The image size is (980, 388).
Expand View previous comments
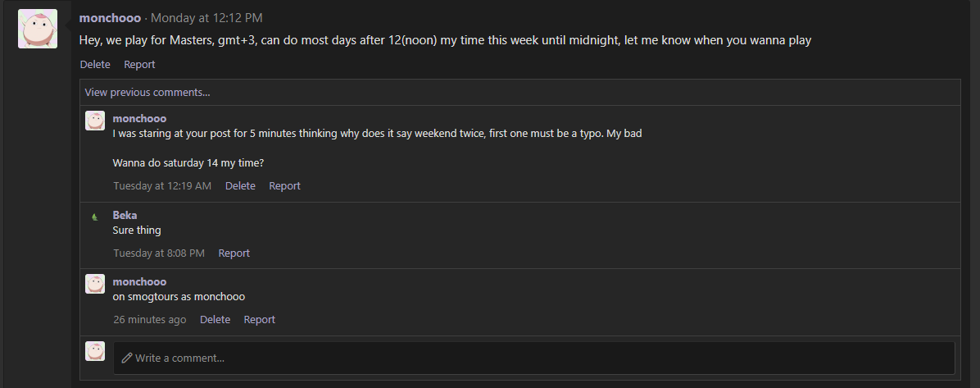(147, 93)
